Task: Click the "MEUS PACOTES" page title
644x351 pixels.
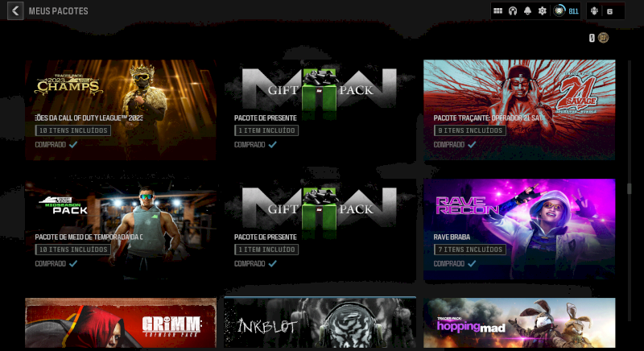Action: (58, 11)
